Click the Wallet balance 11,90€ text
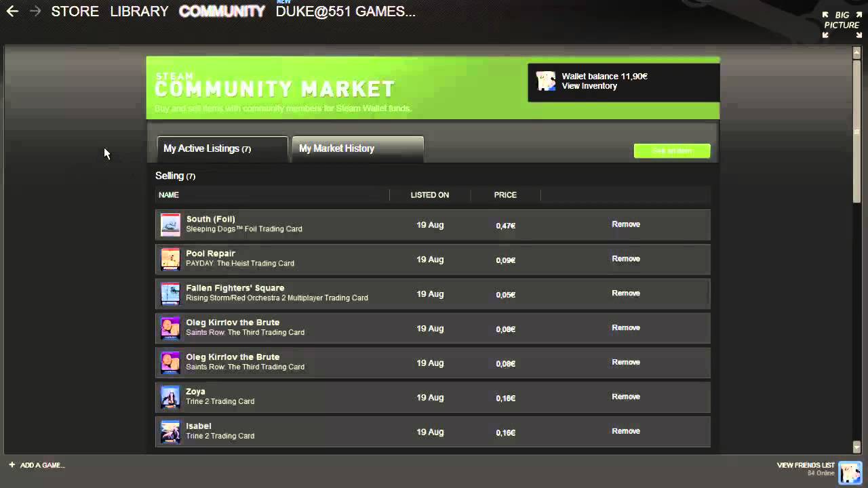Viewport: 868px width, 488px height. click(x=604, y=77)
